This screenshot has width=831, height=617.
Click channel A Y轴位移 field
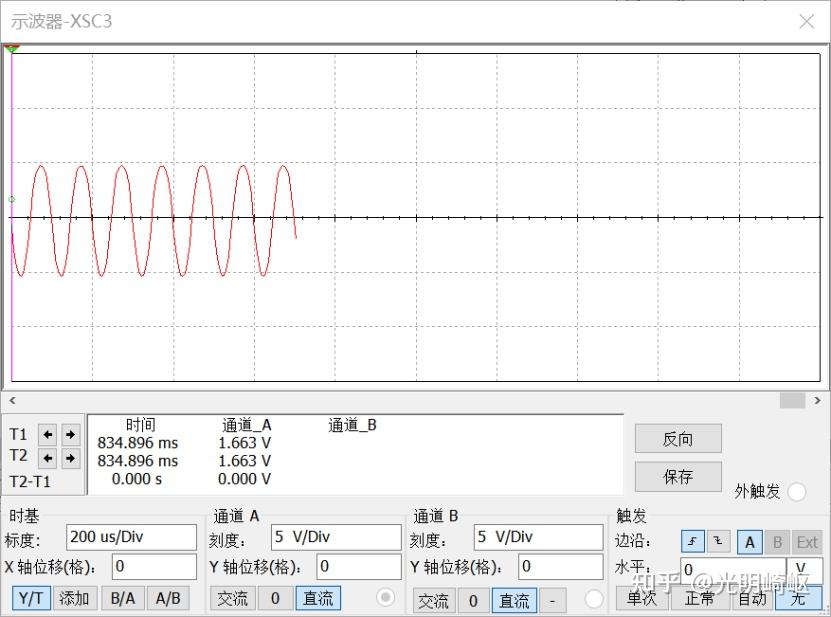coord(359,567)
